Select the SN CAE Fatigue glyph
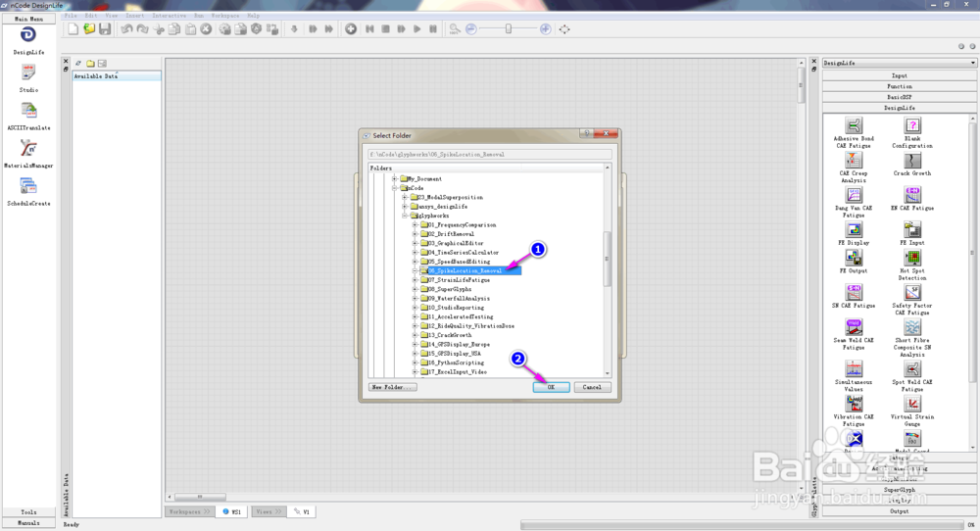Viewport: 980px width, 531px height. coord(854,296)
